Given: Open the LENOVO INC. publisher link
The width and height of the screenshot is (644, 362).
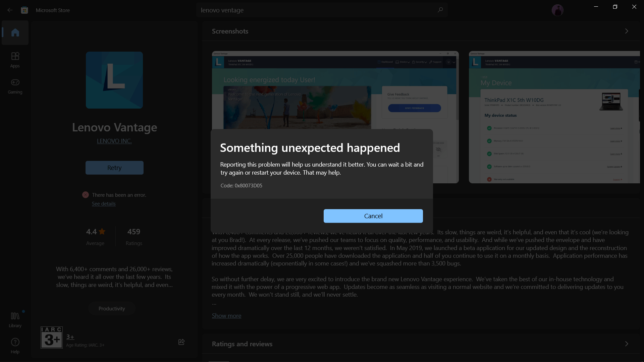Looking at the screenshot, I should coord(114,141).
